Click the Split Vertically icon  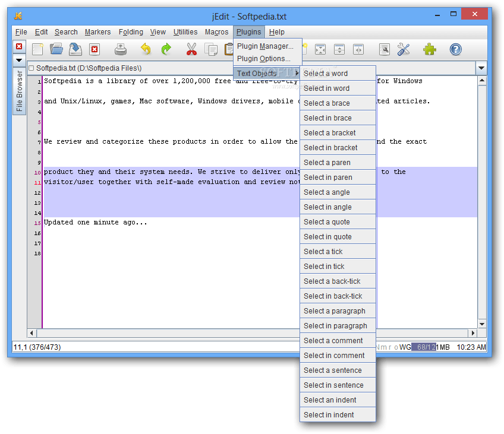coord(358,49)
